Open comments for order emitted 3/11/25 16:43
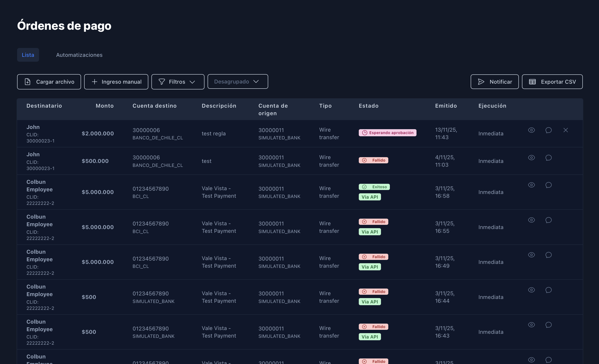The height and width of the screenshot is (364, 599). point(548,325)
